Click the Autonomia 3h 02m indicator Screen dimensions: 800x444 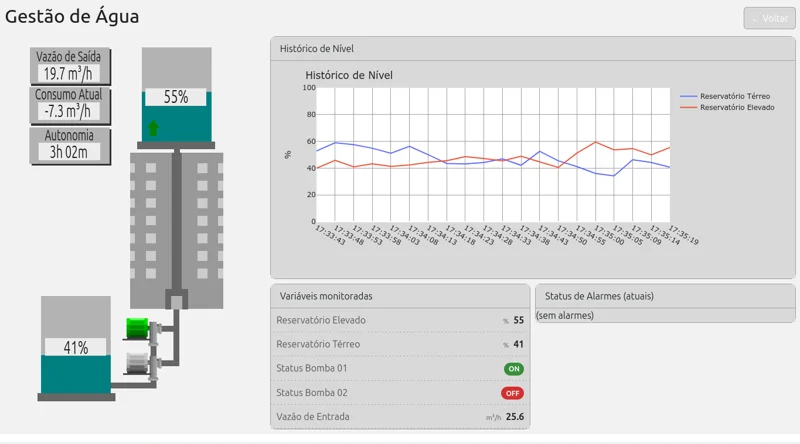pos(69,144)
